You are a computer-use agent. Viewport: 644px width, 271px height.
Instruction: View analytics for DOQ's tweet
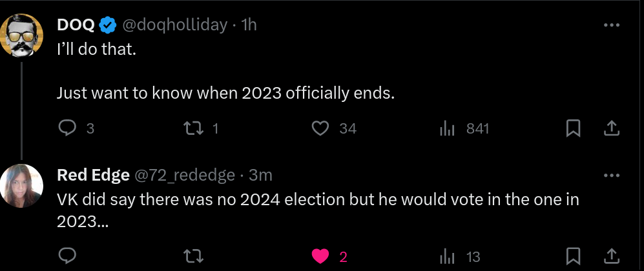[x=448, y=128]
